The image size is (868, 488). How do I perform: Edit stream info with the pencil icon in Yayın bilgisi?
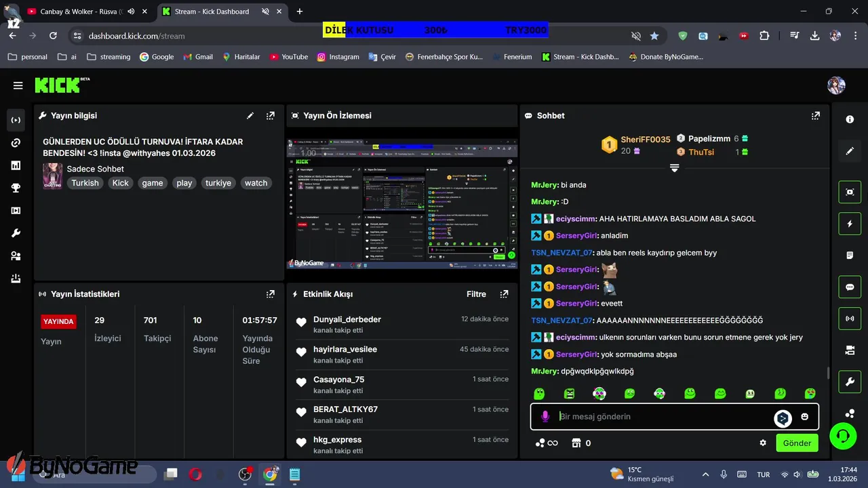click(250, 116)
